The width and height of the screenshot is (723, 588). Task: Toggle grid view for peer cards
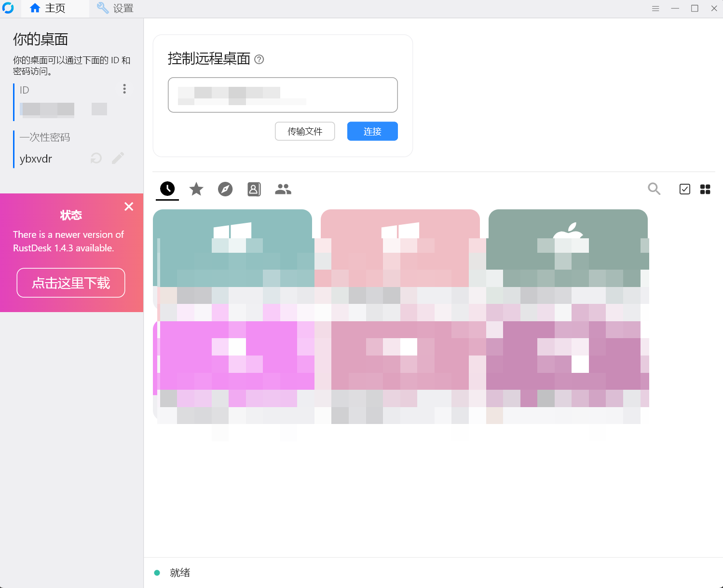[x=705, y=189]
